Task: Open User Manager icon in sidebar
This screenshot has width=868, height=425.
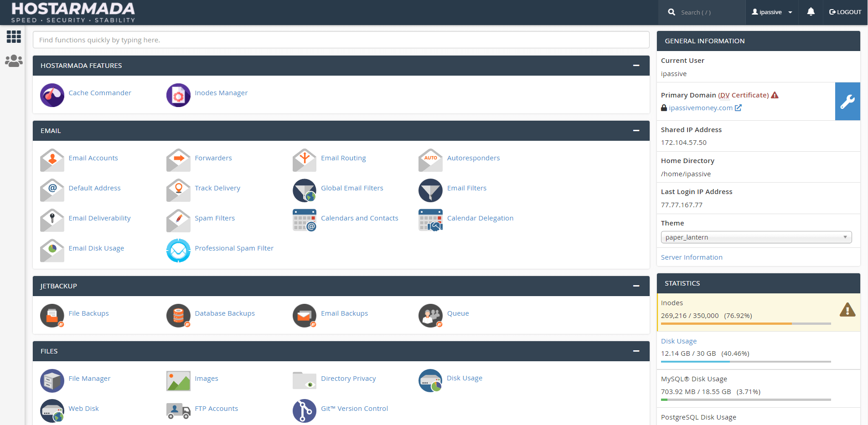Action: tap(14, 61)
